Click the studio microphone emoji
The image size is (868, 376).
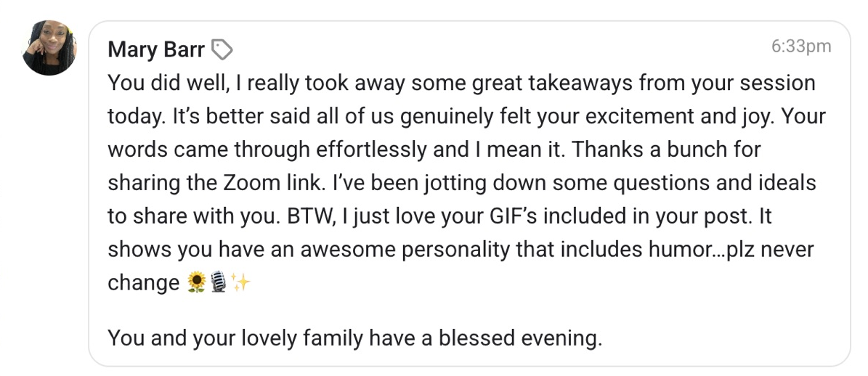coord(219,282)
